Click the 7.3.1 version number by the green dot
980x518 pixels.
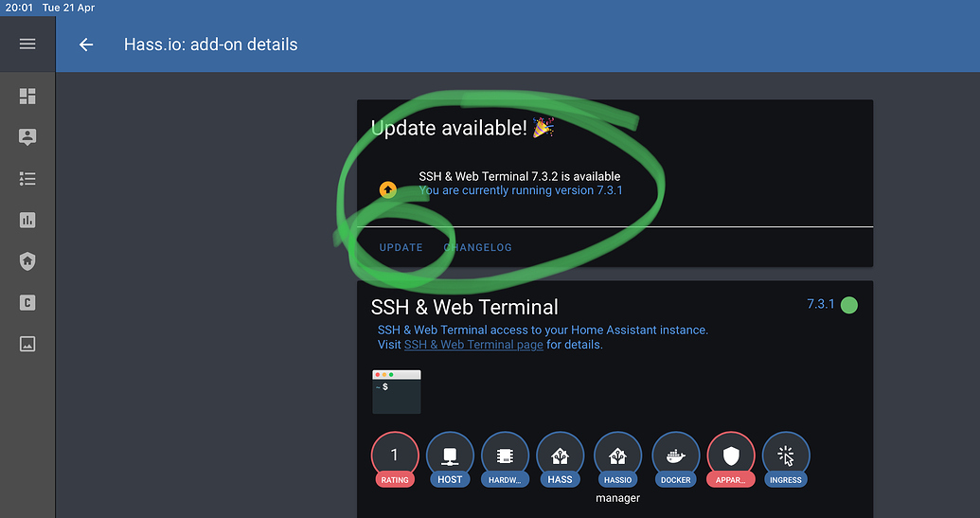tap(821, 304)
